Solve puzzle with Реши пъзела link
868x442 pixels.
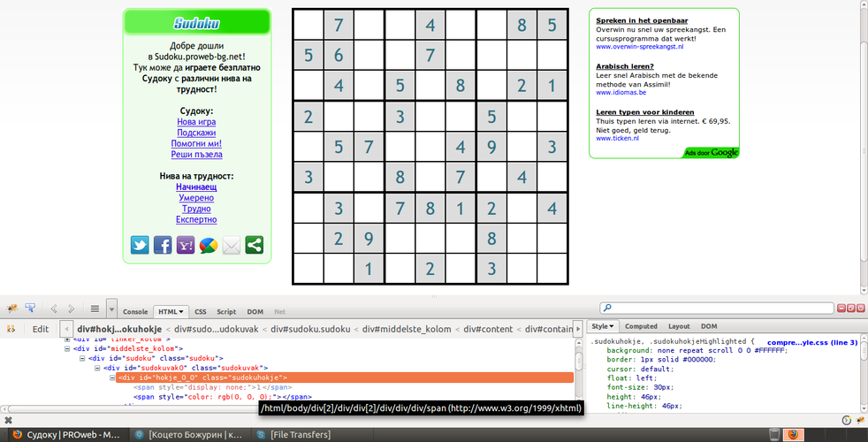196,155
